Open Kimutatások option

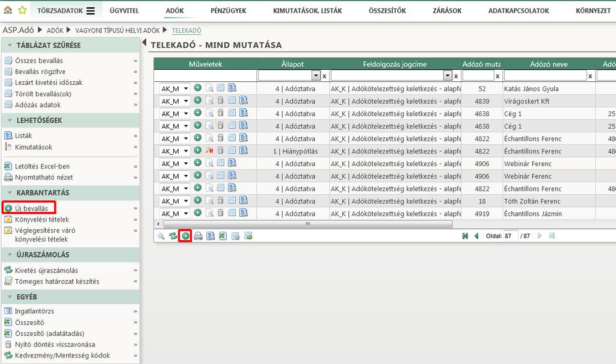tap(34, 147)
